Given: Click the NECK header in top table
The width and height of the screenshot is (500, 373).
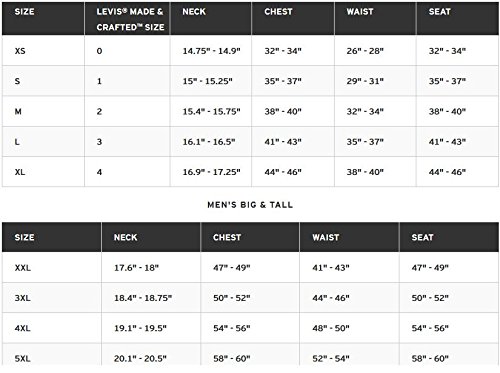Looking at the screenshot, I should 194,12.
